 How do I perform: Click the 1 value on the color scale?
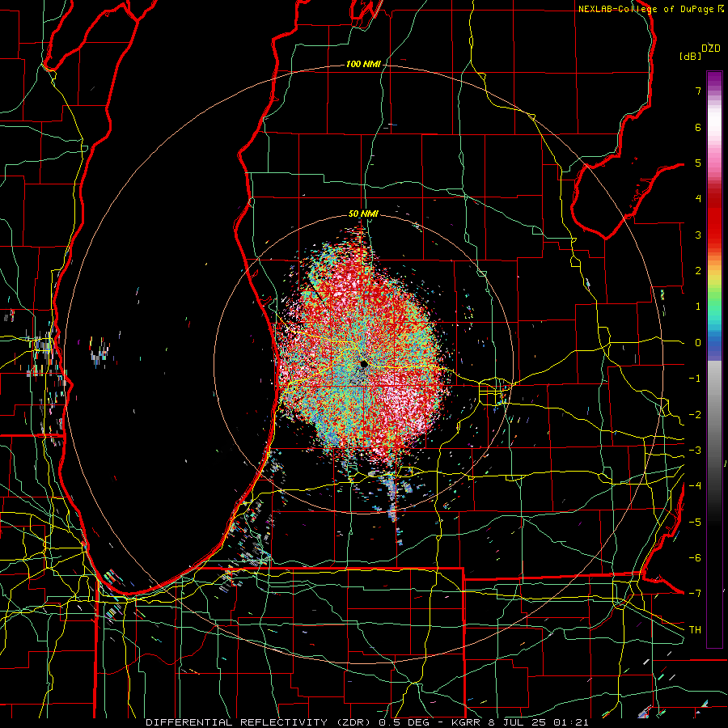(698, 307)
